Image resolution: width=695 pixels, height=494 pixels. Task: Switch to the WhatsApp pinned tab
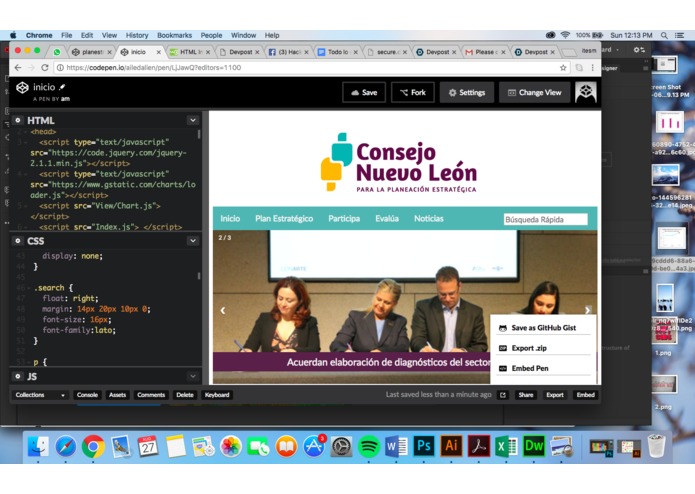point(57,52)
